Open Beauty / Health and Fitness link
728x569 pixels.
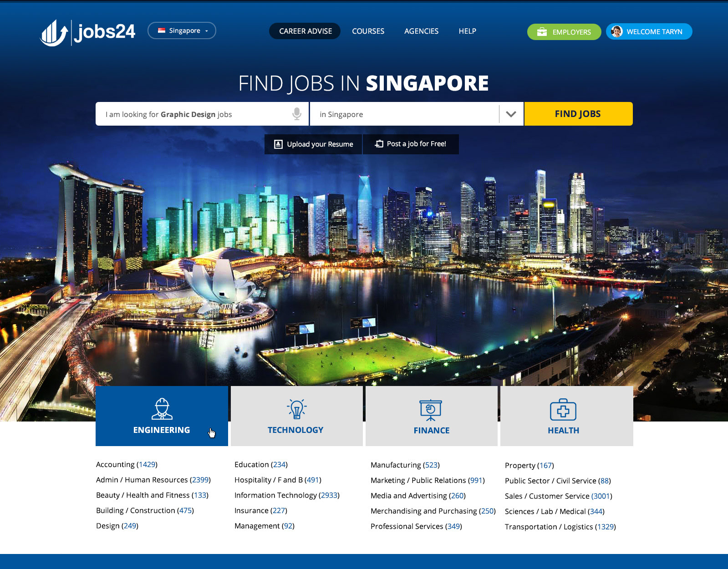[x=152, y=495]
